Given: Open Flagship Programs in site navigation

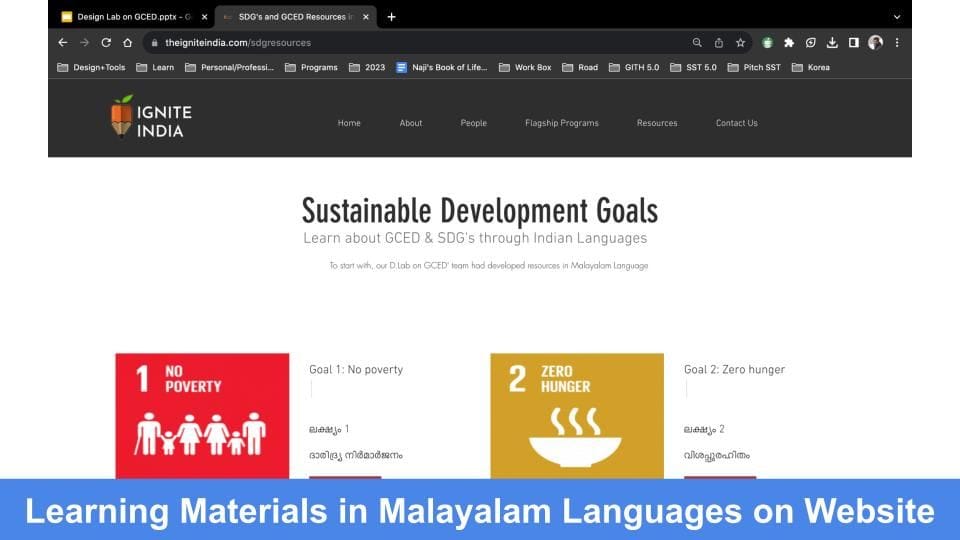Looking at the screenshot, I should pyautogui.click(x=561, y=123).
